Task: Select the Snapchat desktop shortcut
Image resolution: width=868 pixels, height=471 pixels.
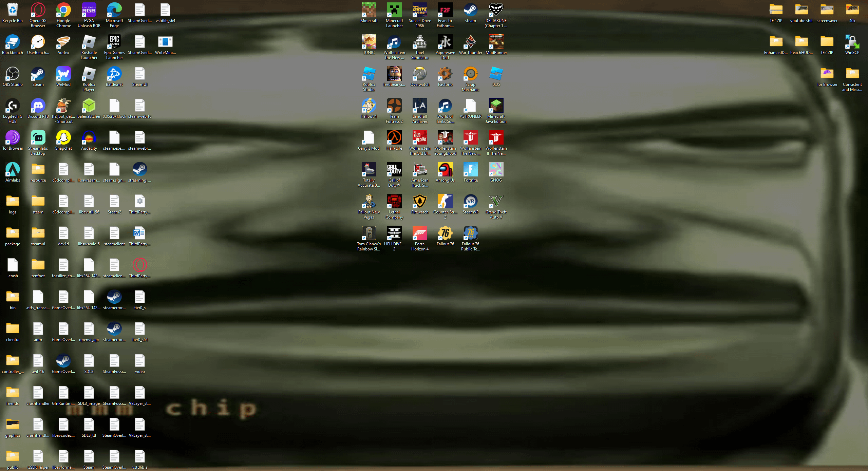Action: tap(63, 138)
